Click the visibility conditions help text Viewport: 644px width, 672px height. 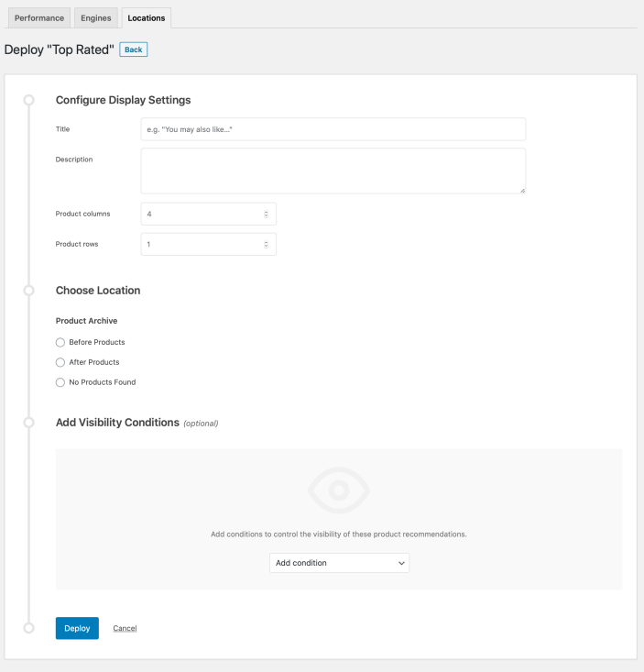(339, 534)
